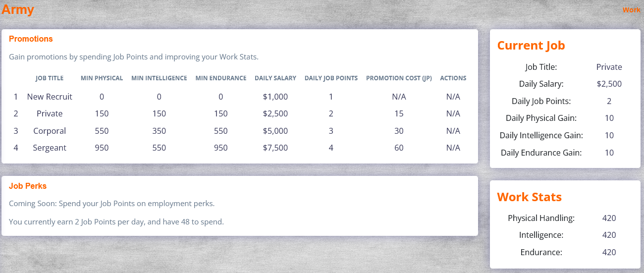644x273 pixels.
Task: Select the Actions column header
Action: [453, 78]
